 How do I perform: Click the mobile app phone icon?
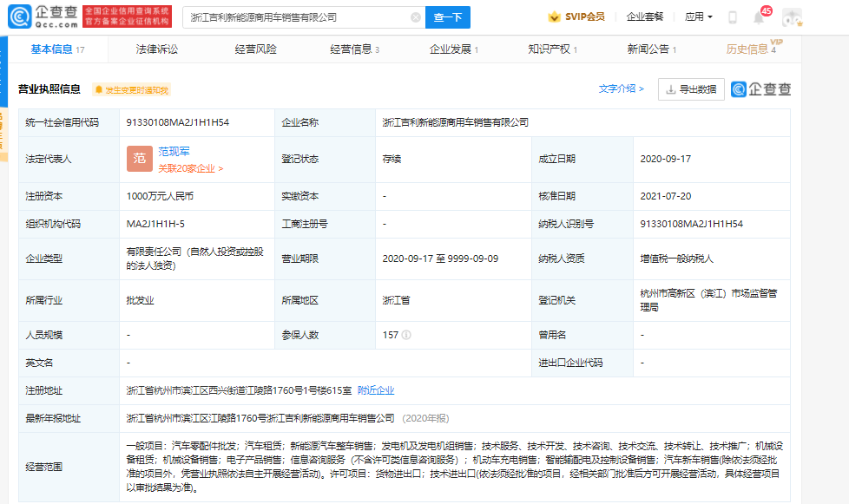[x=734, y=16]
